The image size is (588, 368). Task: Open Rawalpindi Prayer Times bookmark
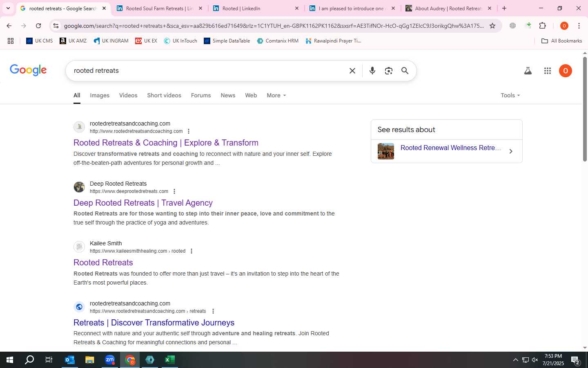[333, 41]
